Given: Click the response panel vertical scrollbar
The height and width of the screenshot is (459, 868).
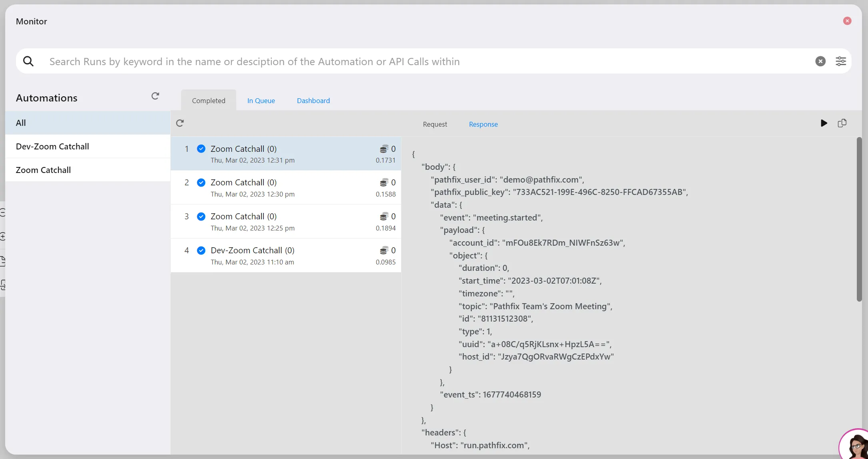Looking at the screenshot, I should pos(859,219).
